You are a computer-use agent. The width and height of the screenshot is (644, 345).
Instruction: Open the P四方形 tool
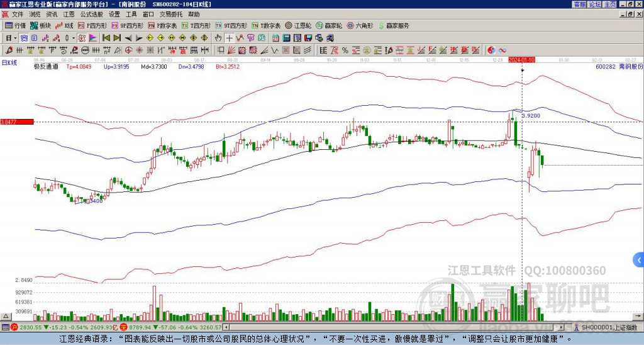[x=92, y=25]
